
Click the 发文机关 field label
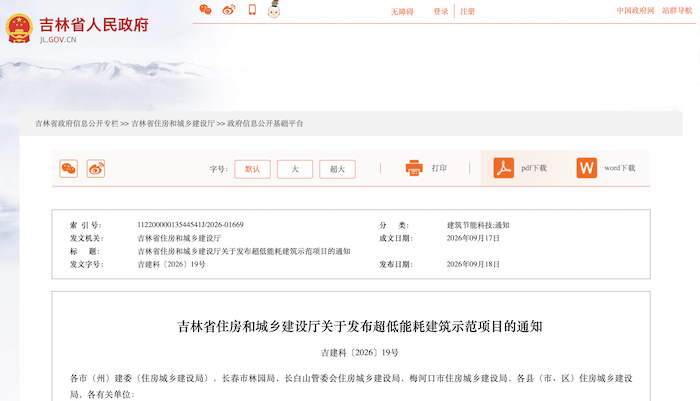click(87, 238)
